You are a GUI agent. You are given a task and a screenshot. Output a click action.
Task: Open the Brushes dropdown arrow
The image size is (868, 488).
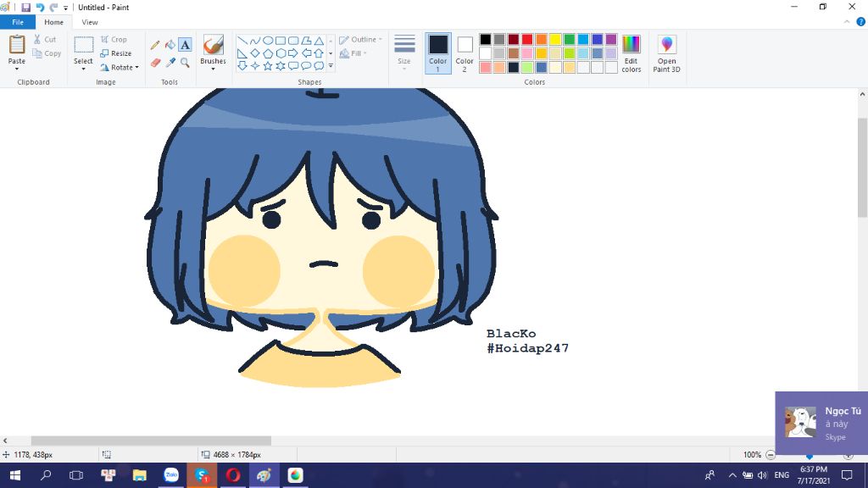tap(213, 69)
